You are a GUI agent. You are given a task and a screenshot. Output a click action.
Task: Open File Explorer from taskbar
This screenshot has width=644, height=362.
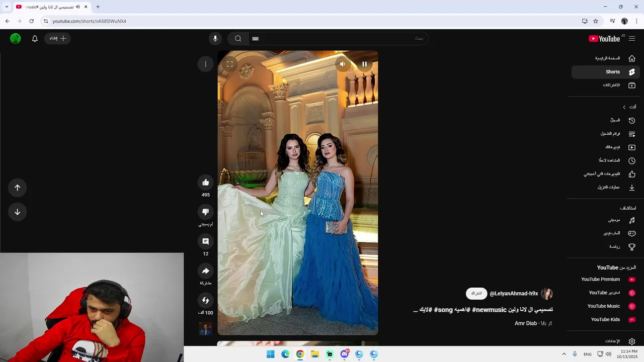point(315,354)
